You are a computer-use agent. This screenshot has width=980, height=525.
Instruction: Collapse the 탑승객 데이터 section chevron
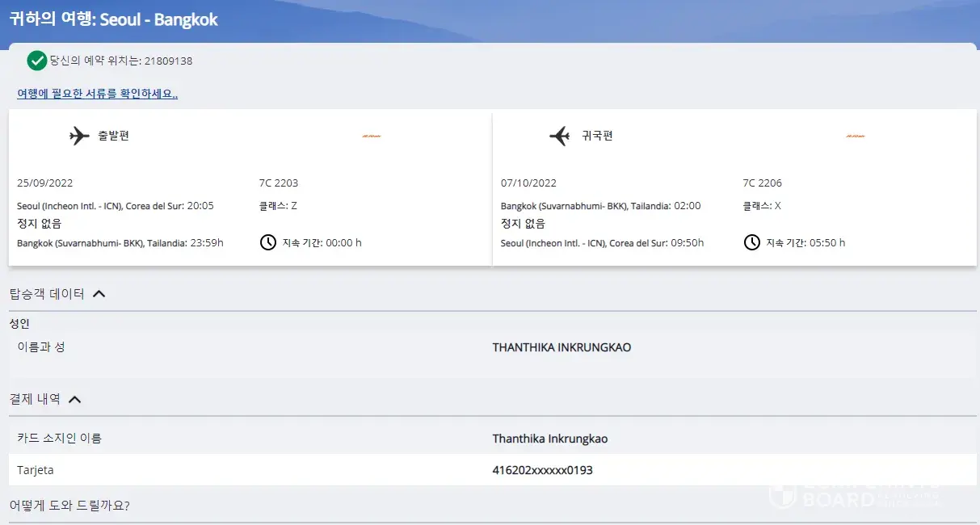pos(99,294)
